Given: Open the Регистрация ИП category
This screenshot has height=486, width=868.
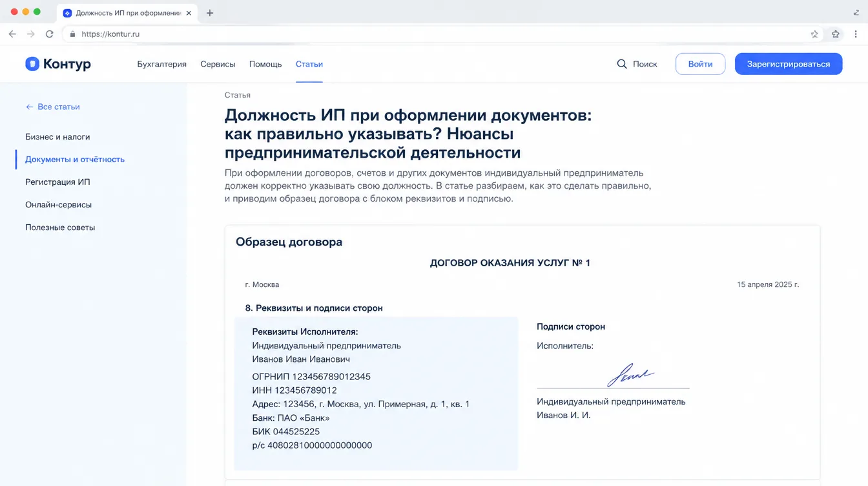Looking at the screenshot, I should pos(57,182).
